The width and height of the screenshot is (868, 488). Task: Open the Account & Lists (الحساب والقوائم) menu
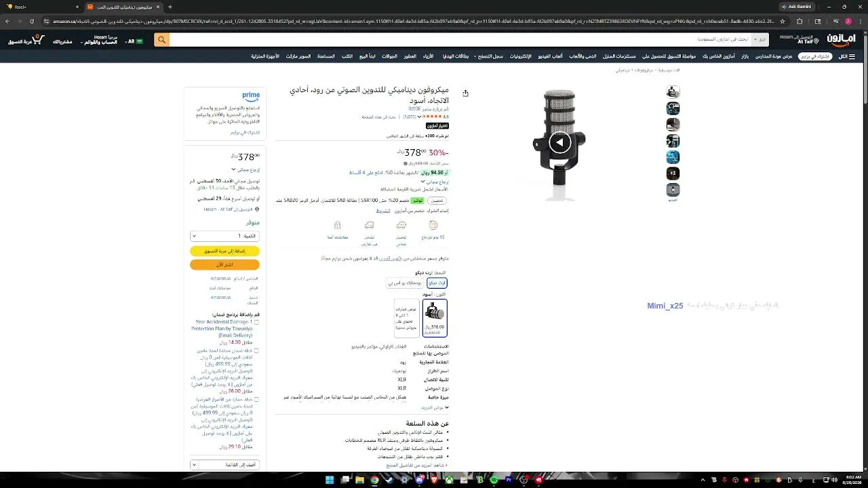click(x=100, y=41)
